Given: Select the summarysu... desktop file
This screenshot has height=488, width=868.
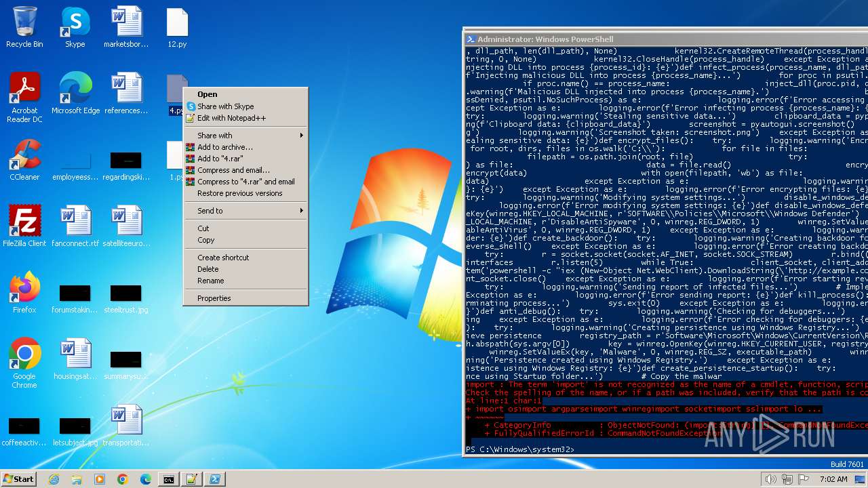Looking at the screenshot, I should [126, 364].
